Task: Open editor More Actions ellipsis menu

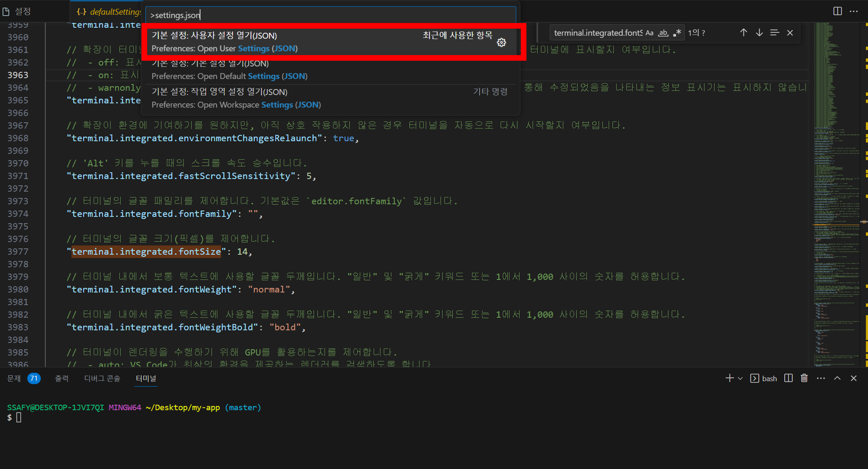Action: click(x=854, y=11)
